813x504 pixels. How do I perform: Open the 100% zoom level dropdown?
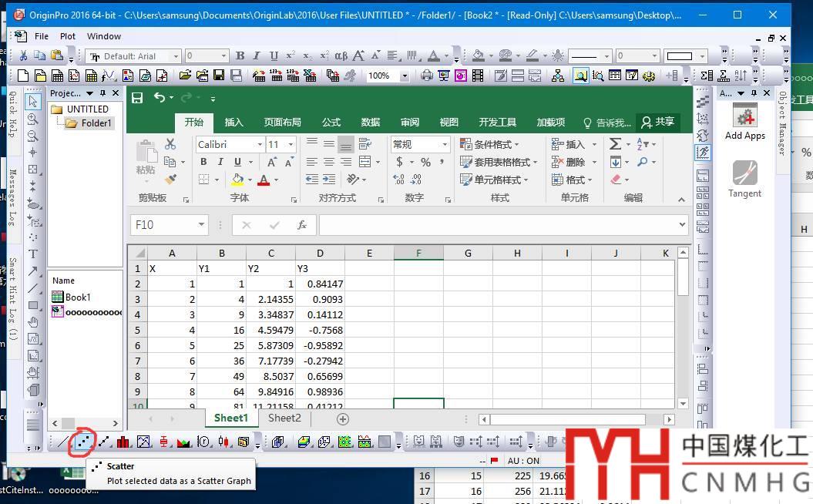tap(404, 76)
